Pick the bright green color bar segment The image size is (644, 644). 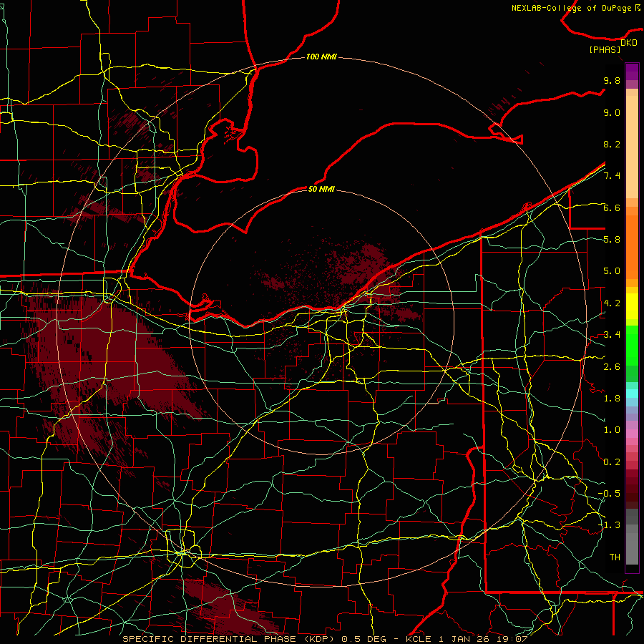(x=632, y=346)
